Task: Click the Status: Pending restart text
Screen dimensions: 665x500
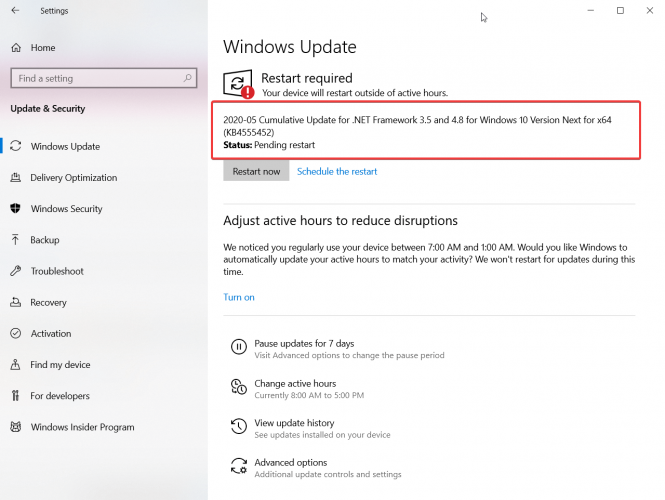Action: click(269, 145)
